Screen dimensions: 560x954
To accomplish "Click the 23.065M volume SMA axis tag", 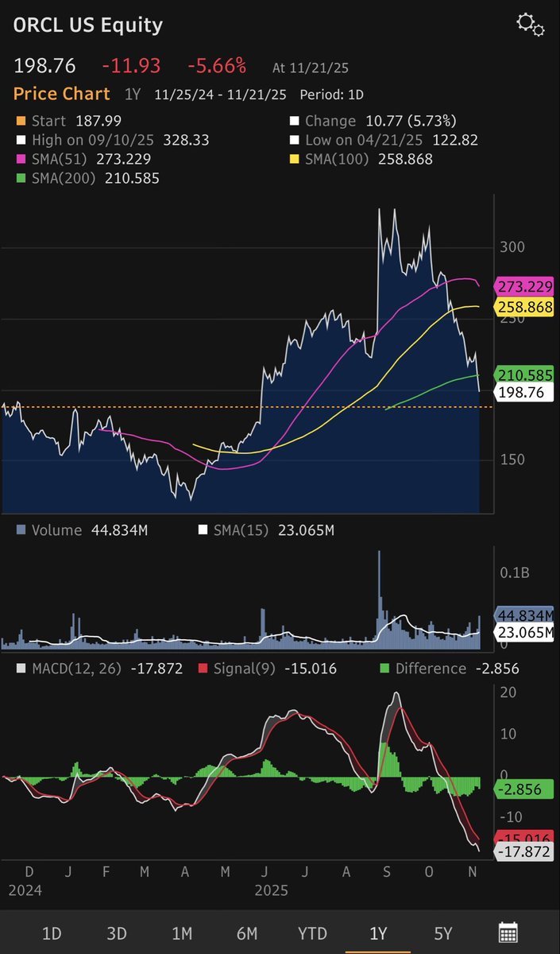I will pos(525,633).
